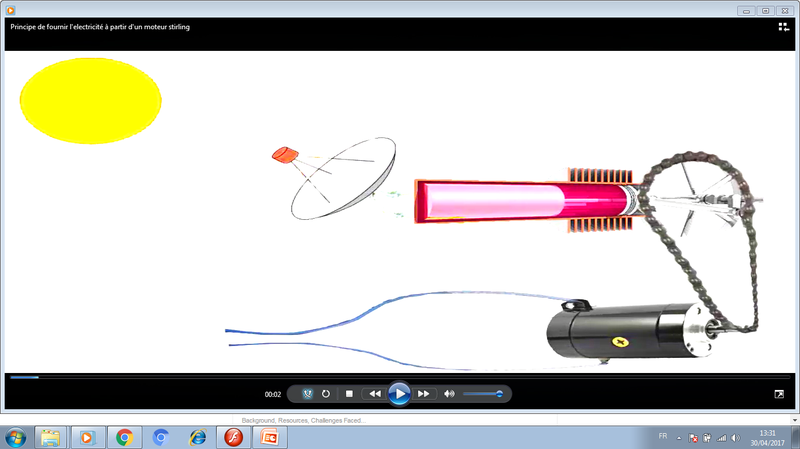
Task: Click the Previous/rewind button
Action: click(374, 394)
